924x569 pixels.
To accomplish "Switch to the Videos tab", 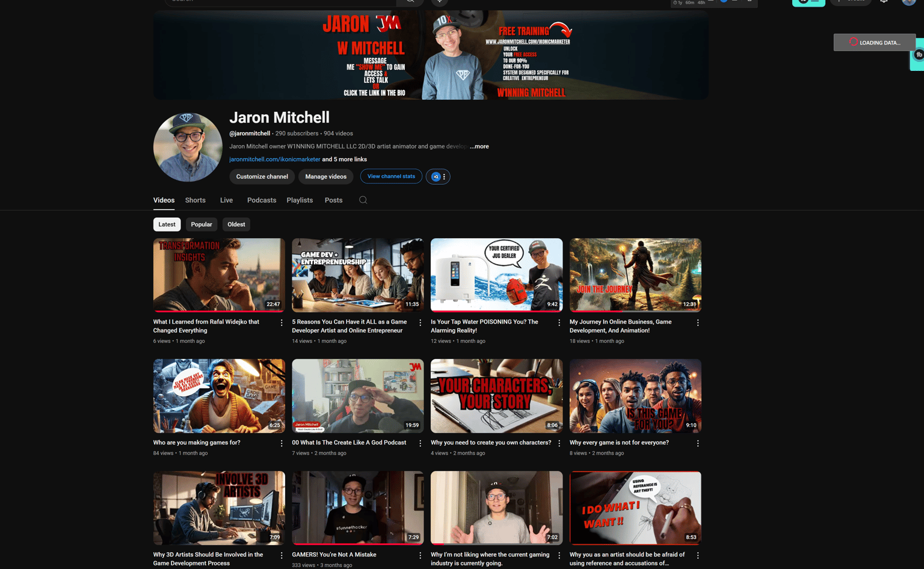I will click(x=164, y=200).
